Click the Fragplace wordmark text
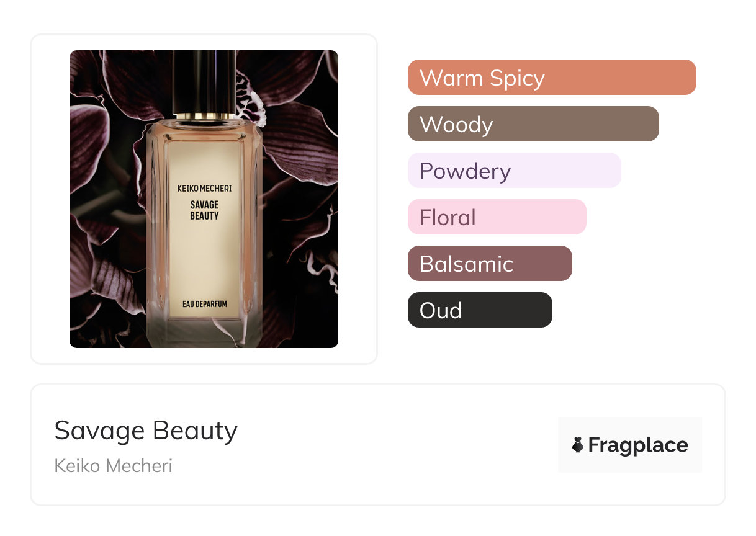Screen dimensions: 756x536 click(x=638, y=445)
